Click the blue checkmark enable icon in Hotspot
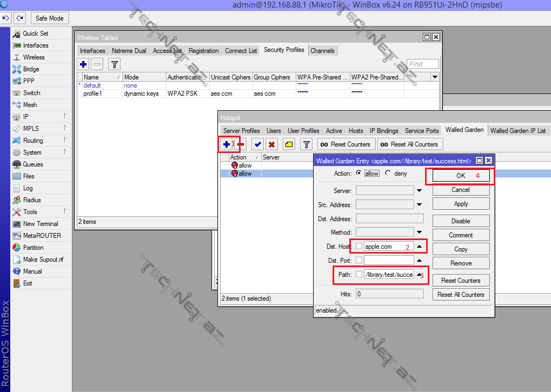The width and height of the screenshot is (551, 392). coord(257,144)
